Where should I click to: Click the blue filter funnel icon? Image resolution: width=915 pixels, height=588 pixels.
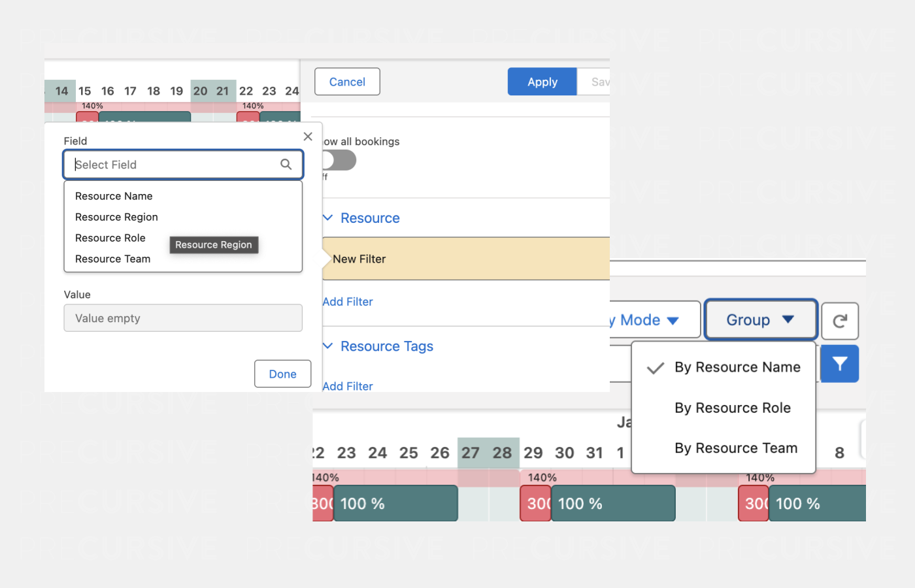[839, 364]
